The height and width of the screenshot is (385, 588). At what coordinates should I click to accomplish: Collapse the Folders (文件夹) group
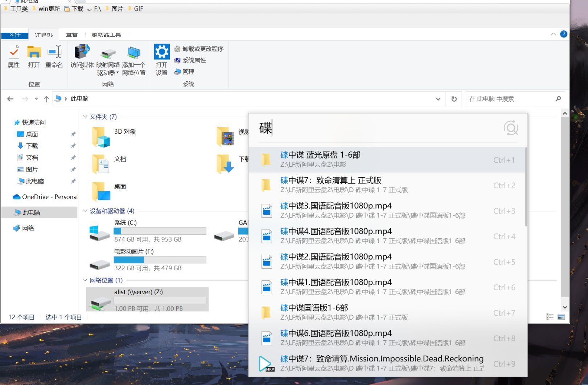click(x=85, y=117)
